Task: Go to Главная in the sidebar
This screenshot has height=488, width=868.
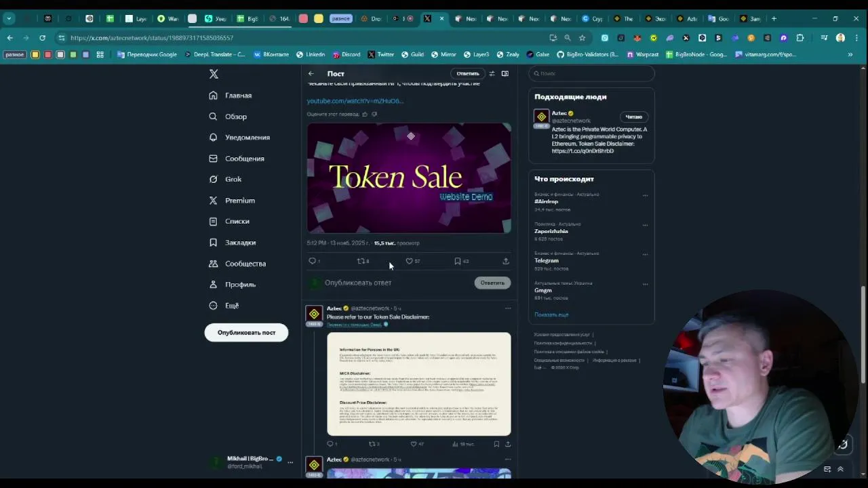Action: tap(231, 96)
